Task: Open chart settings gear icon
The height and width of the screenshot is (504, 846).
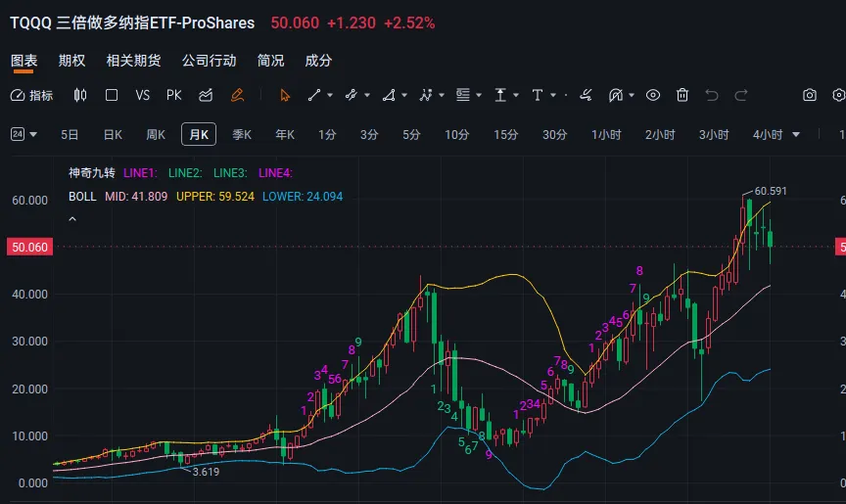Action: pyautogui.click(x=839, y=95)
